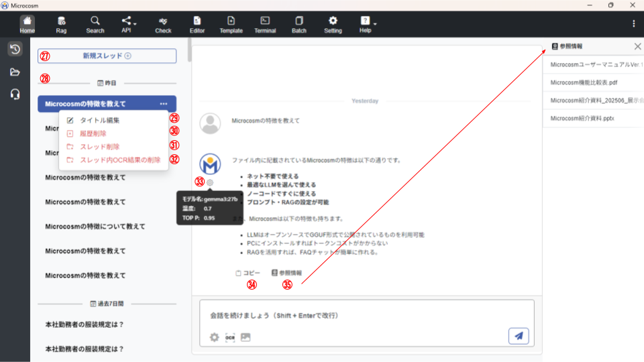The height and width of the screenshot is (362, 644).
Task: Expand the Help dropdown menu
Action: click(x=366, y=25)
